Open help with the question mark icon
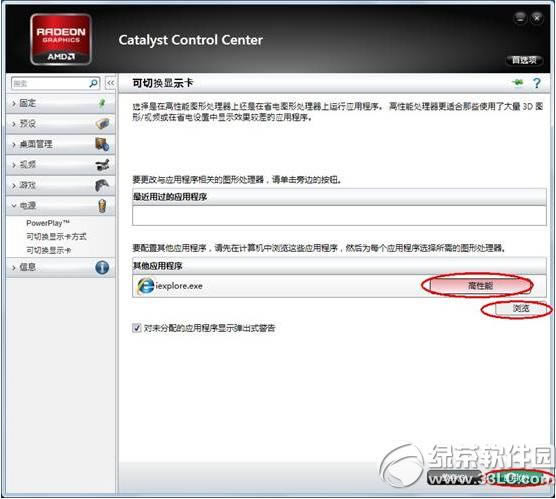This screenshot has width=556, height=499. [x=537, y=83]
